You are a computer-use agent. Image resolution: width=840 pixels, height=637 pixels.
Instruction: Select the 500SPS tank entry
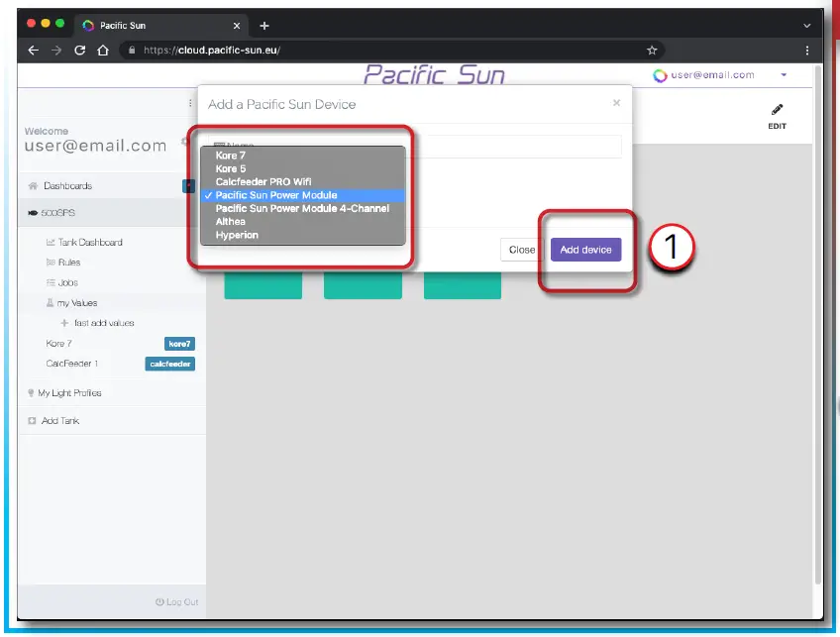[57, 213]
